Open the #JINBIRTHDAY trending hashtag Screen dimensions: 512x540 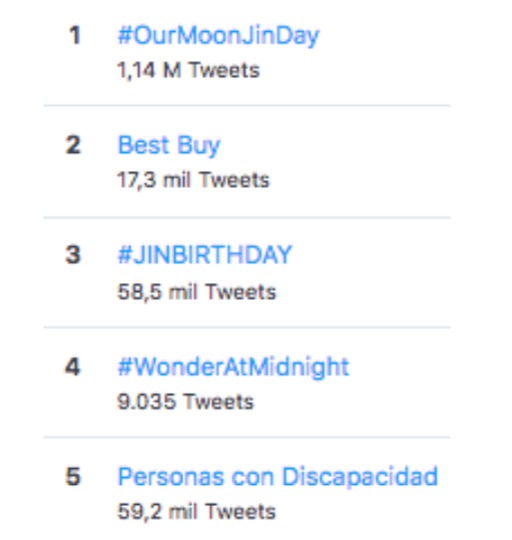[205, 255]
